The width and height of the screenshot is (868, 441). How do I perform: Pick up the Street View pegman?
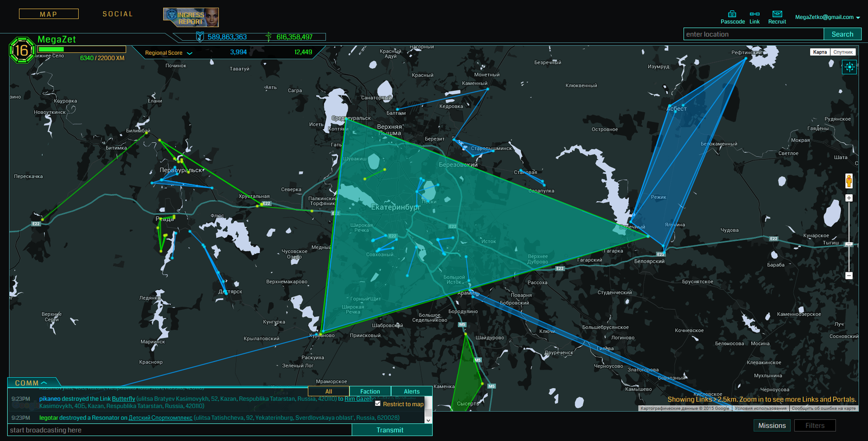849,181
